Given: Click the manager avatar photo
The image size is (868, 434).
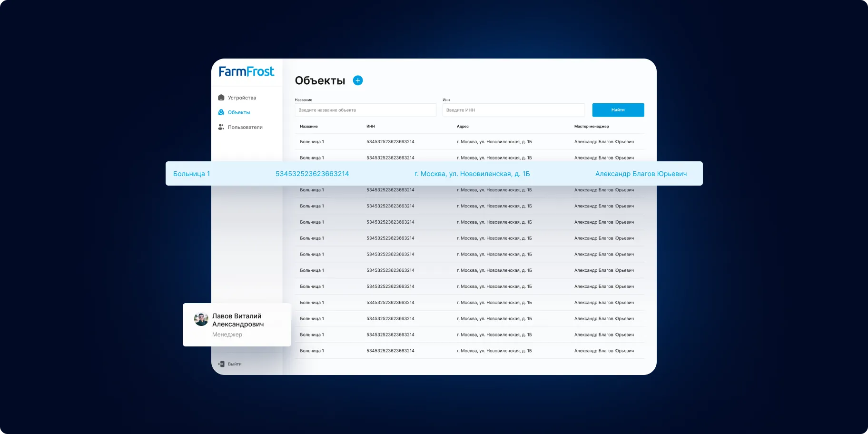Looking at the screenshot, I should pyautogui.click(x=201, y=319).
